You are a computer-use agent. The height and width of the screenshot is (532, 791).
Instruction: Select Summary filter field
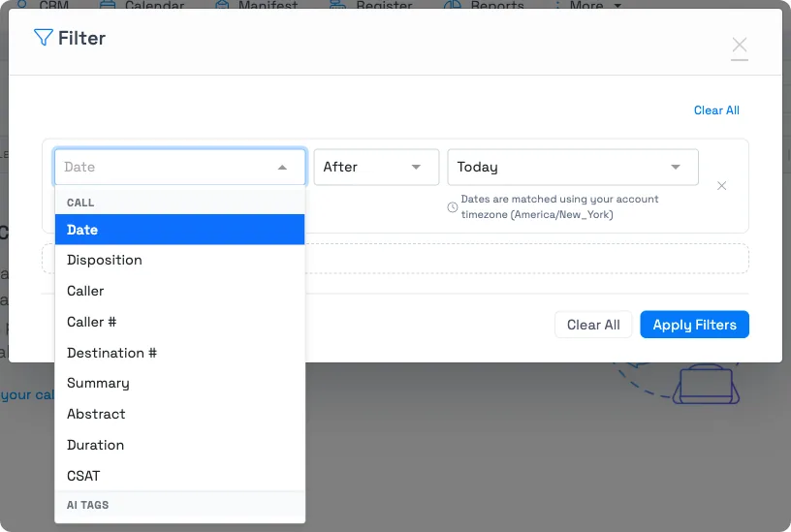click(179, 383)
